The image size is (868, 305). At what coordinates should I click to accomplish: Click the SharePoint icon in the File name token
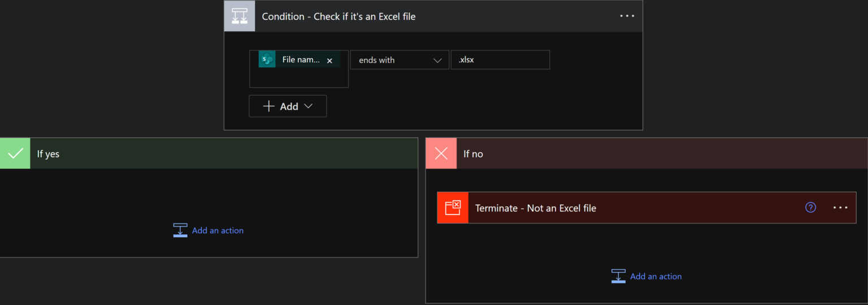pos(267,59)
